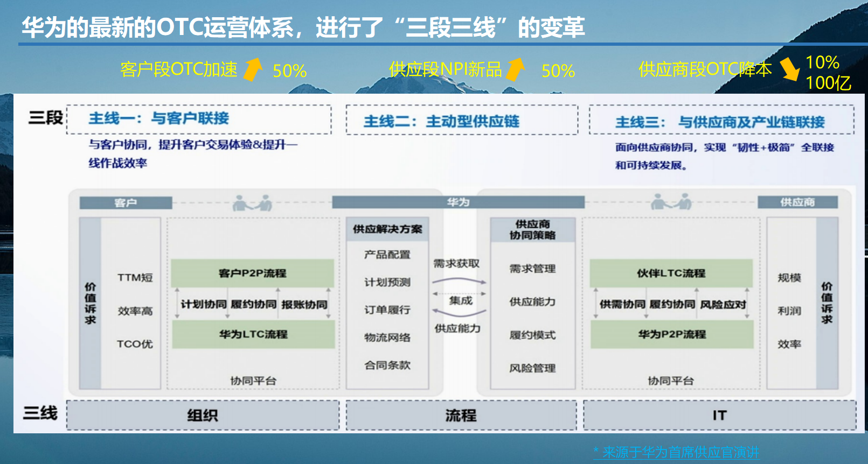
Task: Click the IT bar
Action: [x=719, y=415]
